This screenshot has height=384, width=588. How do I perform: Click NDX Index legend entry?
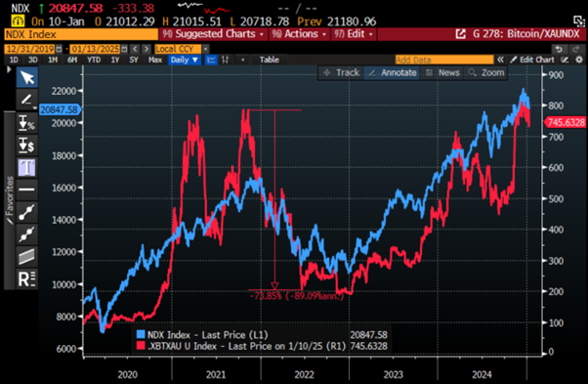[207, 335]
